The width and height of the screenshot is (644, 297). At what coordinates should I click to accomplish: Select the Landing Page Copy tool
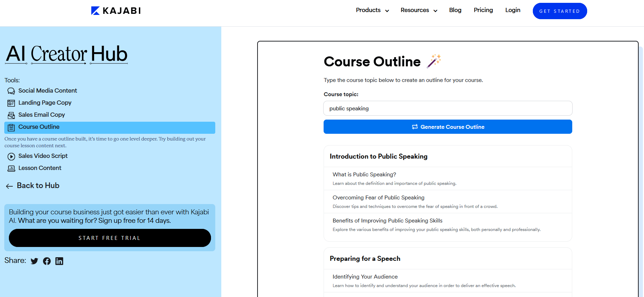[45, 103]
